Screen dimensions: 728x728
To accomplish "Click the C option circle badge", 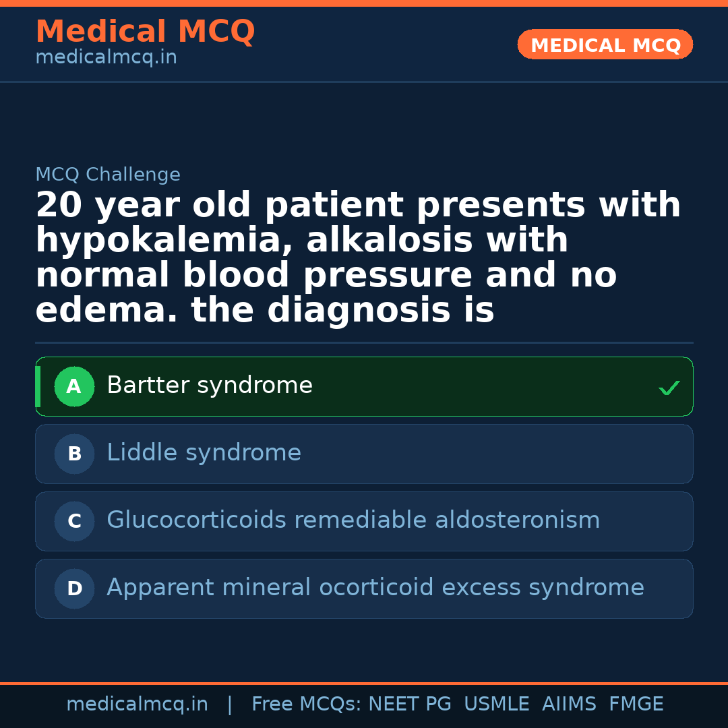I will pos(74,522).
